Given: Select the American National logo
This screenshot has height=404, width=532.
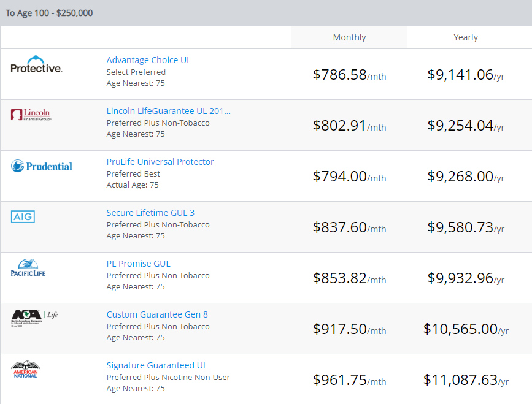Looking at the screenshot, I should [x=26, y=369].
